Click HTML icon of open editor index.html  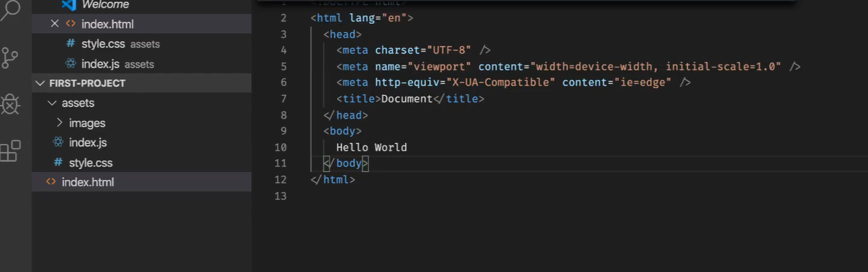(70, 23)
